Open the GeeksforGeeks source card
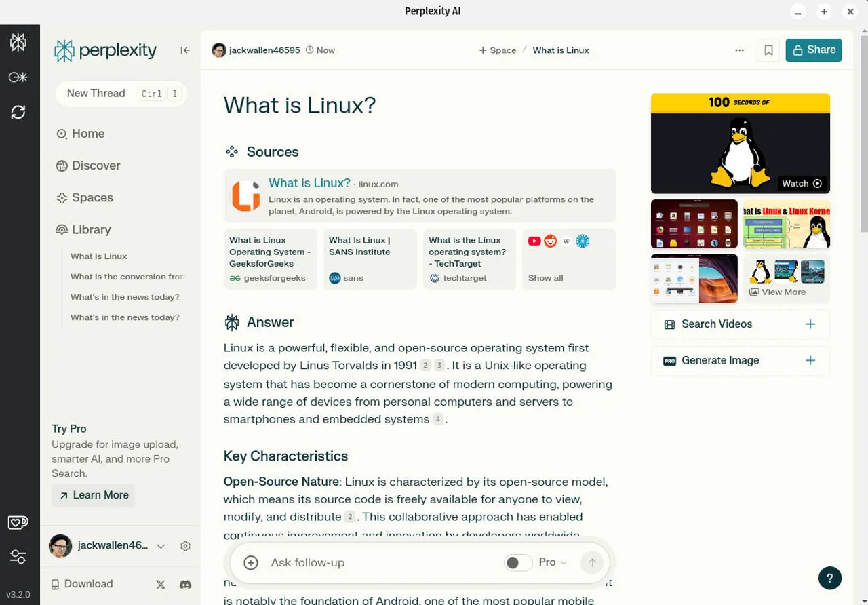 271,259
